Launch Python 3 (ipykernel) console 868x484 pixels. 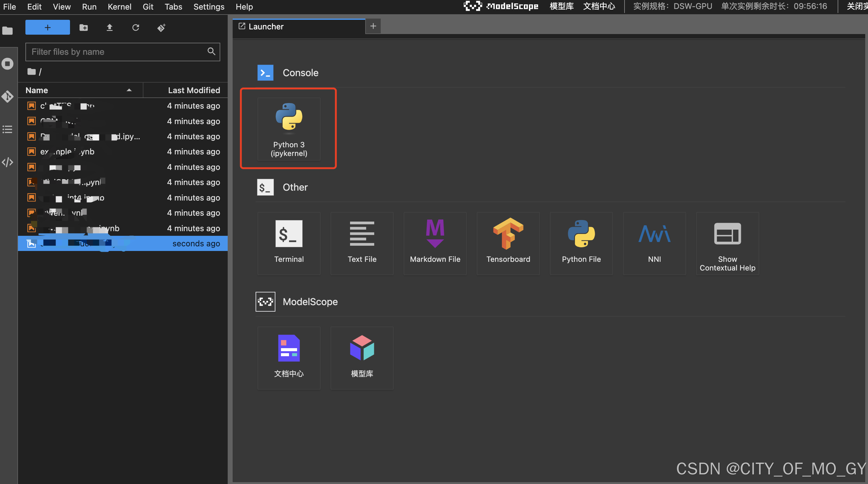coord(289,129)
